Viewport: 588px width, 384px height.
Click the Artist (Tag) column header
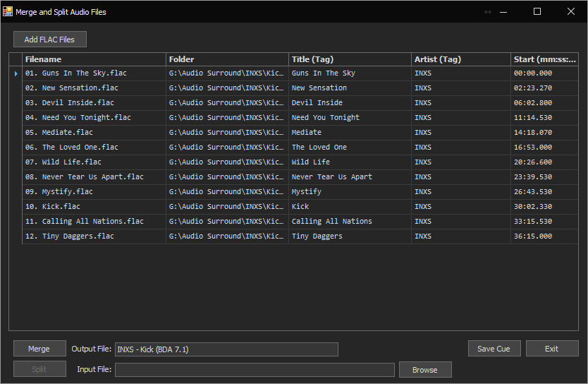(460, 59)
